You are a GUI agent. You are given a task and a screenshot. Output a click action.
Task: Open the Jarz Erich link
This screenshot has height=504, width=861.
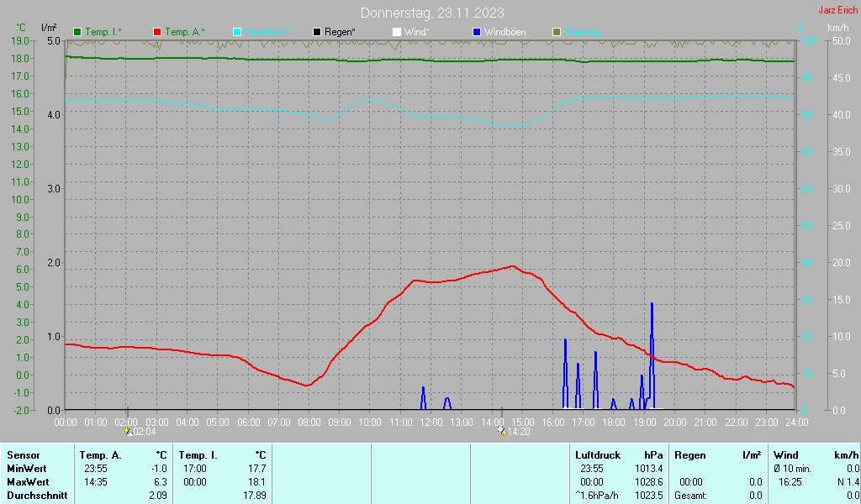click(837, 10)
